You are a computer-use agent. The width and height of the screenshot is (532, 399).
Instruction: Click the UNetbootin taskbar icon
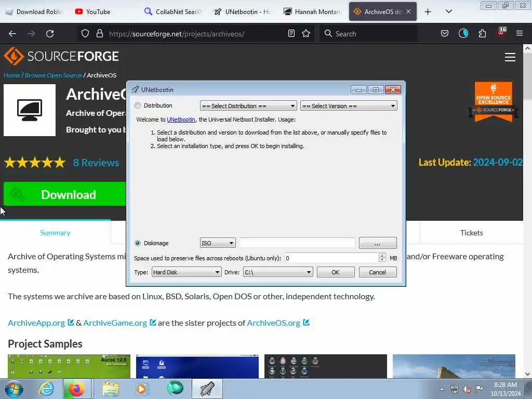[x=207, y=389]
